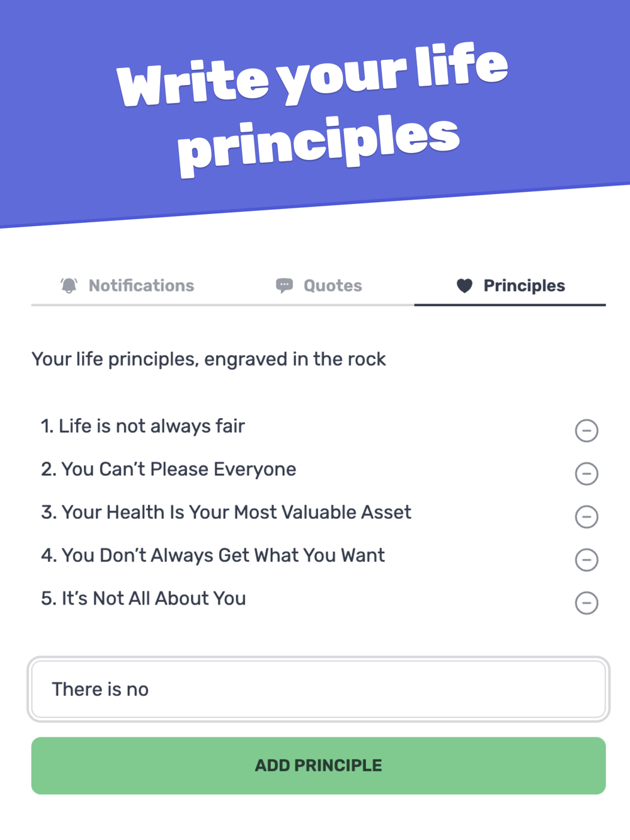Viewport: 630px width, 840px height.
Task: Select the Principles tab
Action: pyautogui.click(x=510, y=287)
